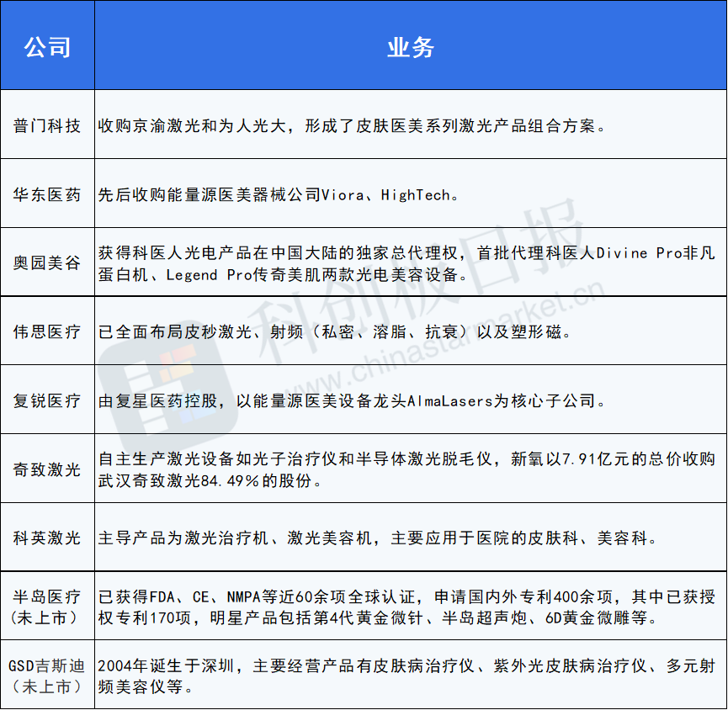Click the text mentioning AlmaLasers为核心子公司
Screen dimensions: 728x710
[352, 400]
